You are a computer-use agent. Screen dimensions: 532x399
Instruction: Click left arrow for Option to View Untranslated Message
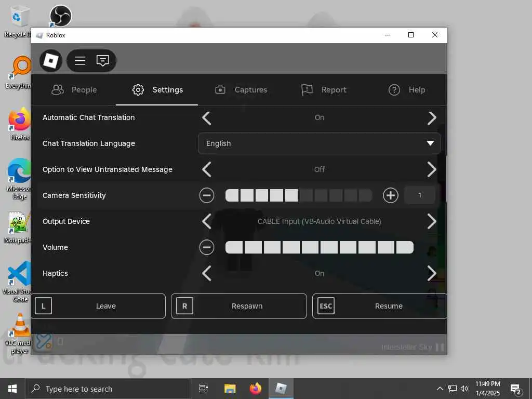tap(207, 169)
